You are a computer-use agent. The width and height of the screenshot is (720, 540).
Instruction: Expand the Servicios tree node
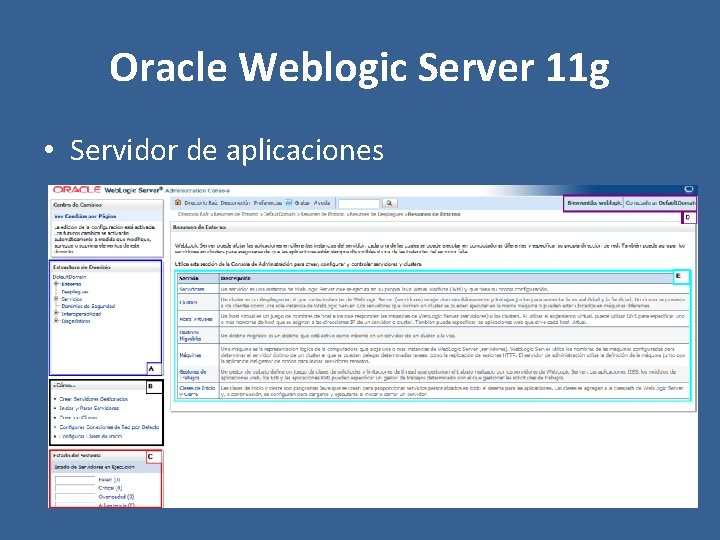(x=56, y=299)
